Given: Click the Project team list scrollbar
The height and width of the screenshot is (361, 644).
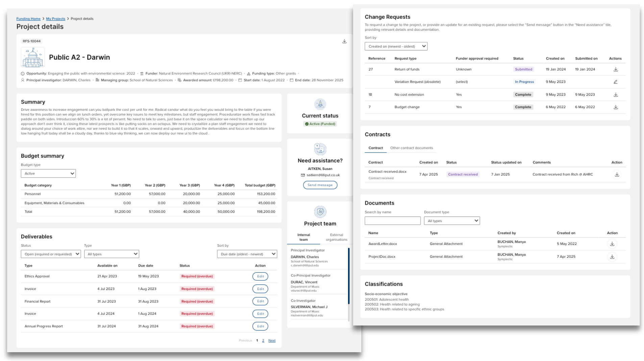Looking at the screenshot, I should coord(349,276).
